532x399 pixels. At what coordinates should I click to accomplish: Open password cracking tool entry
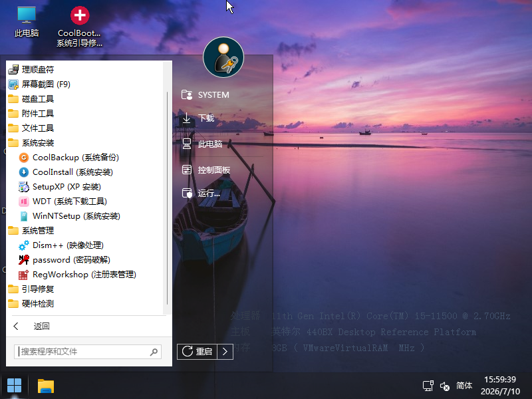[65, 260]
